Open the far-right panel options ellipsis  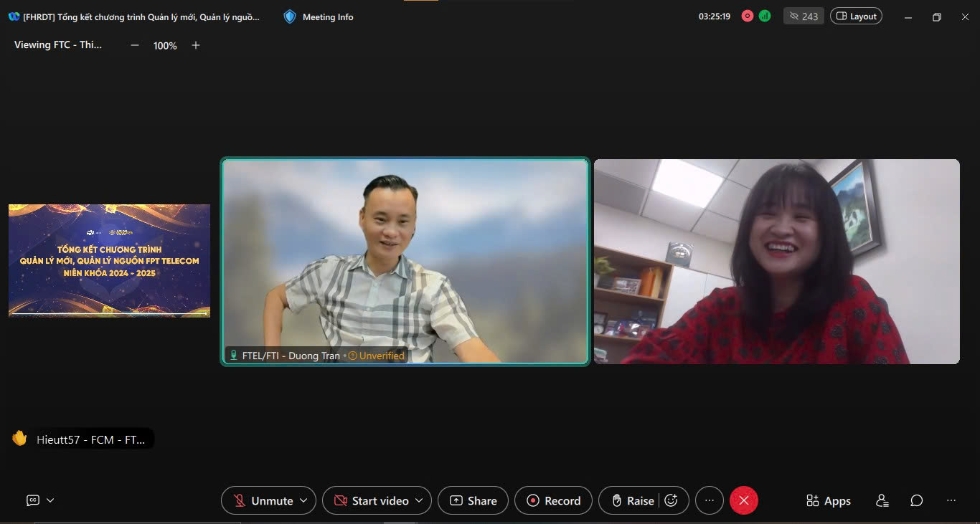[951, 500]
